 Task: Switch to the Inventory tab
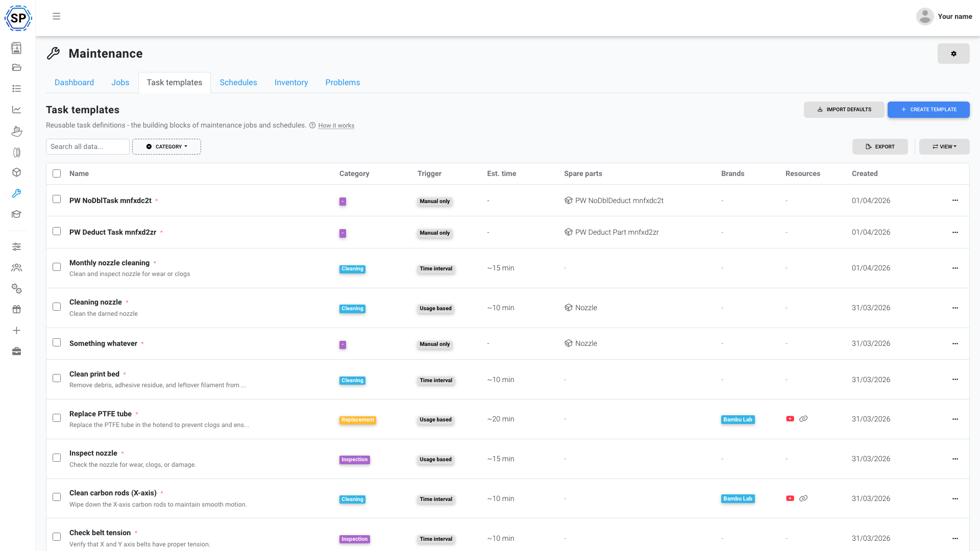[x=291, y=82]
